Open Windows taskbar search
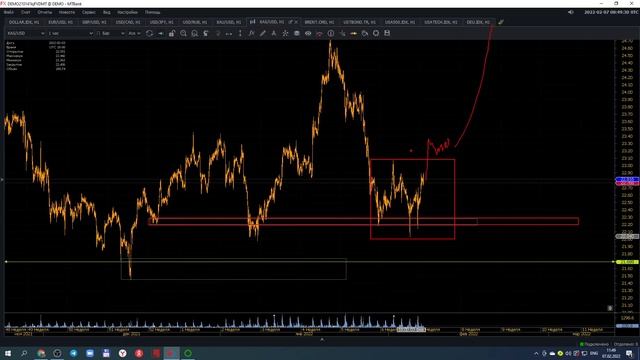 24,353
